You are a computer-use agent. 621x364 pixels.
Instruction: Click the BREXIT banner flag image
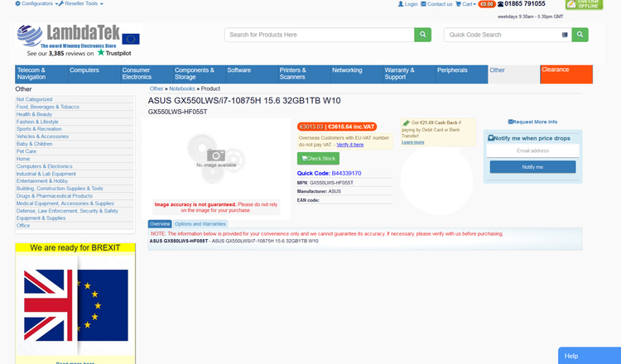[x=75, y=305]
